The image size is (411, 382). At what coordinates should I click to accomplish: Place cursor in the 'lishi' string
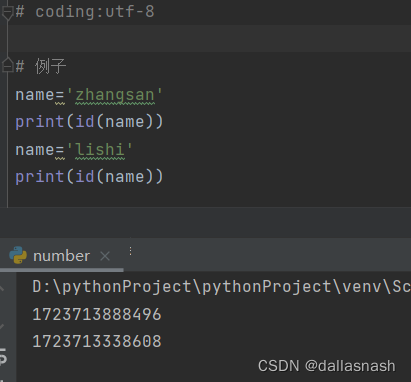100,149
